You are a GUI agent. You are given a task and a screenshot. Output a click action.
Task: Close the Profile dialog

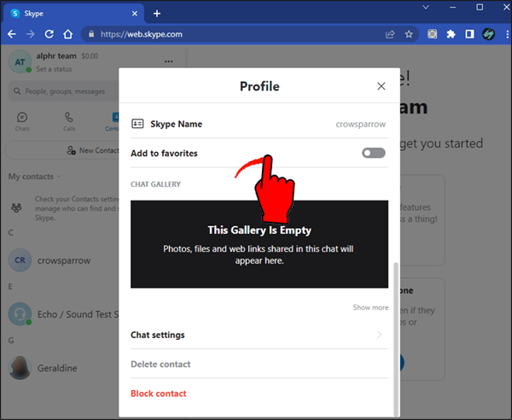tap(381, 86)
